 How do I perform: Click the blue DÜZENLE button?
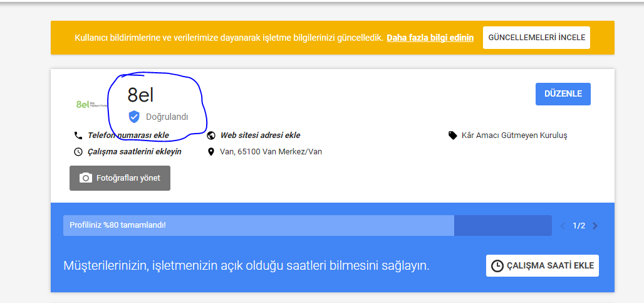pyautogui.click(x=563, y=93)
